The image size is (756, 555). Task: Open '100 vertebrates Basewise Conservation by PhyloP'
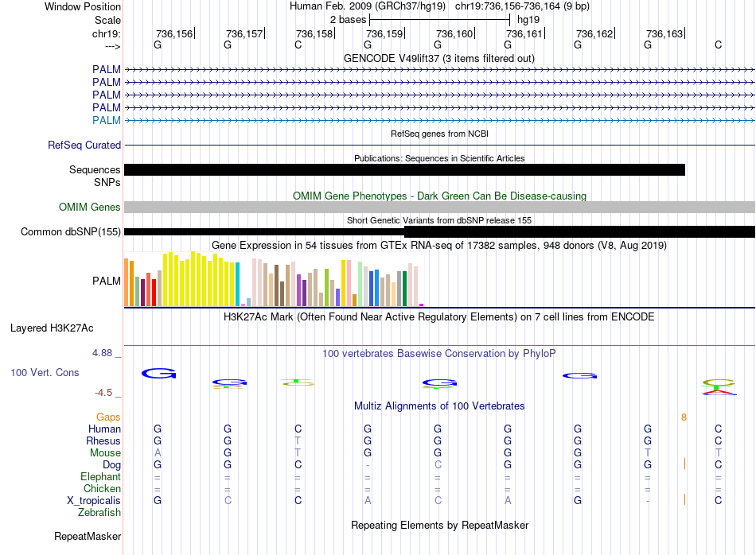438,354
